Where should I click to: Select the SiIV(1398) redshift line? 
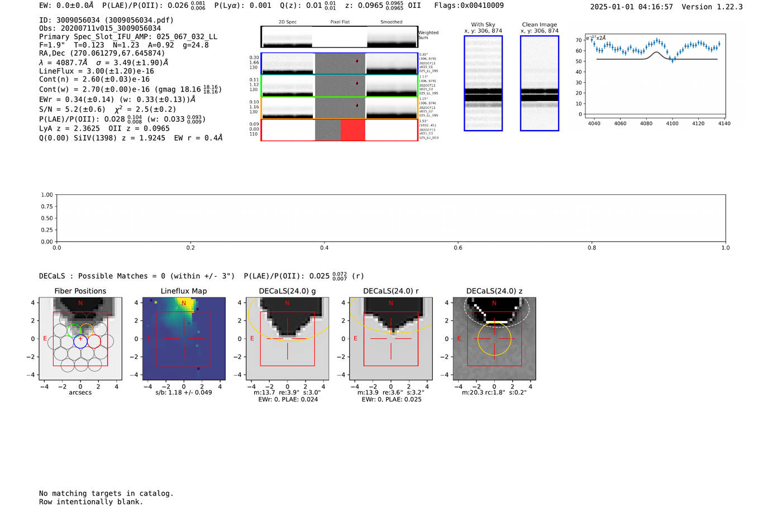(x=131, y=138)
